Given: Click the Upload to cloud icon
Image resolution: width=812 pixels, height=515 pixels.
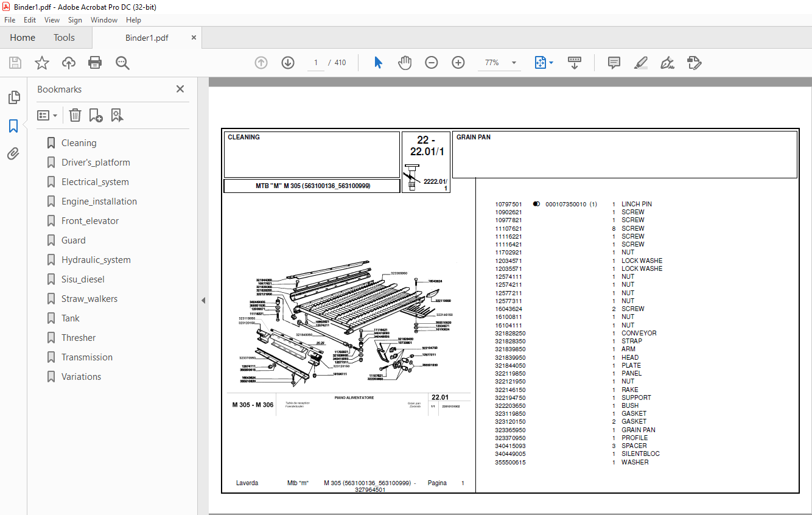Looking at the screenshot, I should (x=69, y=63).
